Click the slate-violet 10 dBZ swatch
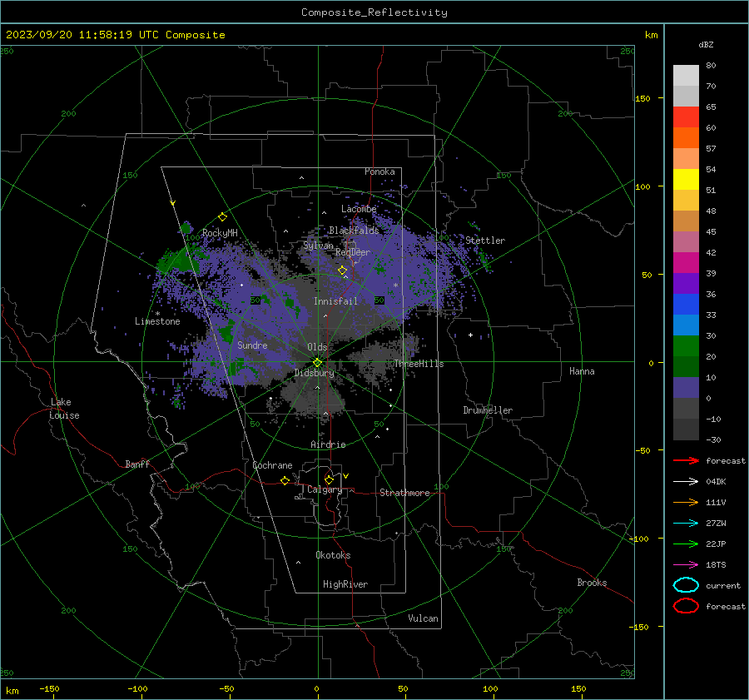The width and height of the screenshot is (749, 700). [x=686, y=388]
